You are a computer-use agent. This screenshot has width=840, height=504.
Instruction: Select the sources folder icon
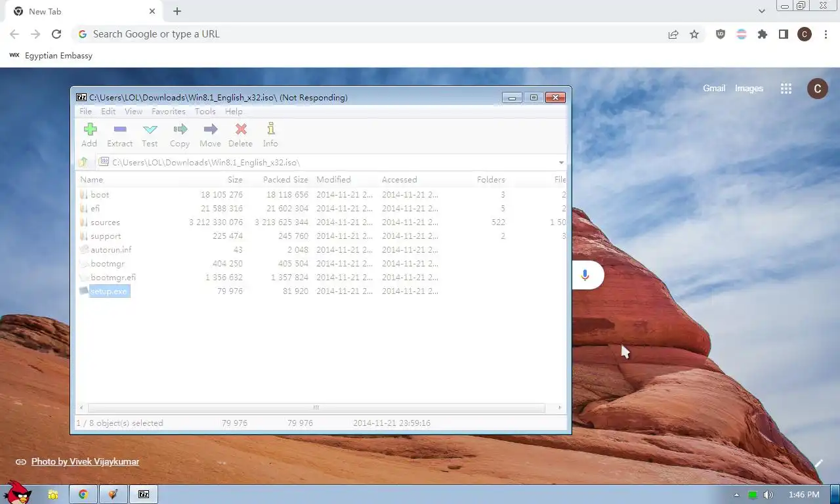(83, 222)
